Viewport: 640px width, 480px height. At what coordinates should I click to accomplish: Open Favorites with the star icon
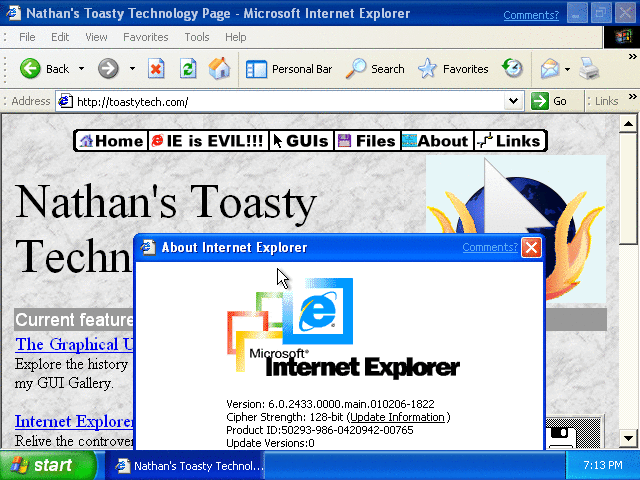(x=453, y=69)
